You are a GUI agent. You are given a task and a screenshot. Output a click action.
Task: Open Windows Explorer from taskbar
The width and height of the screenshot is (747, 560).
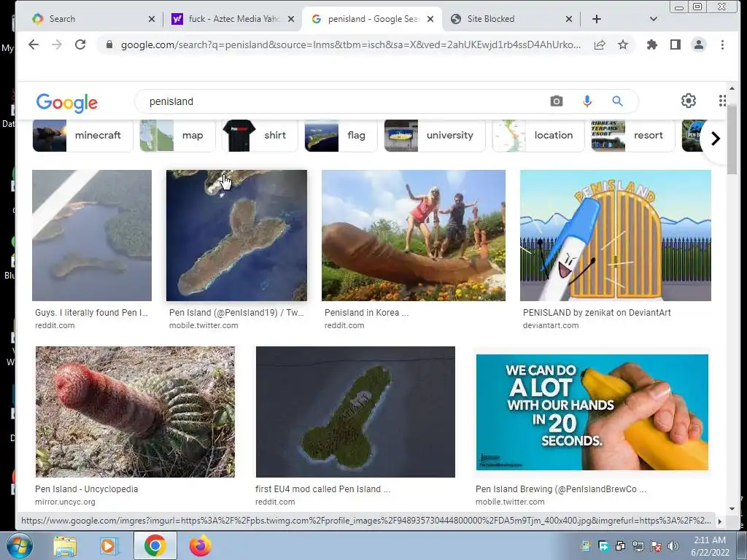coord(65,546)
